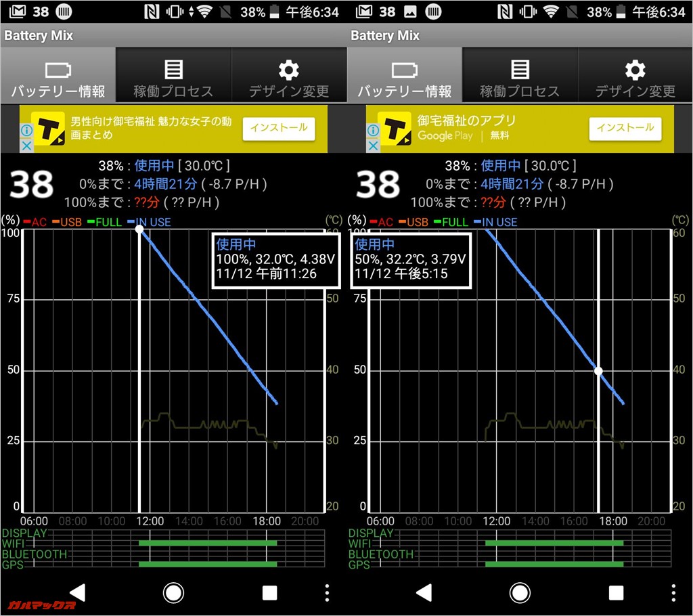Tap ad info icon on the right screen

pyautogui.click(x=373, y=130)
